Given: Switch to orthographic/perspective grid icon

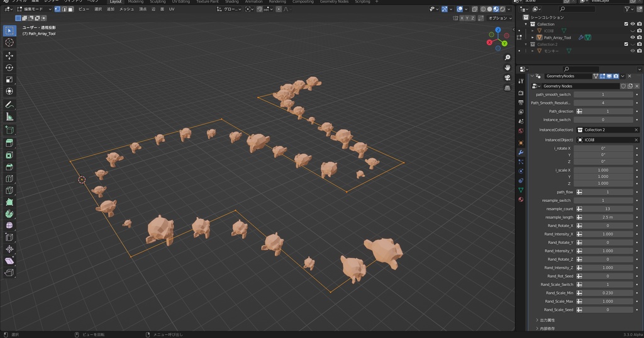Looking at the screenshot, I should (508, 87).
